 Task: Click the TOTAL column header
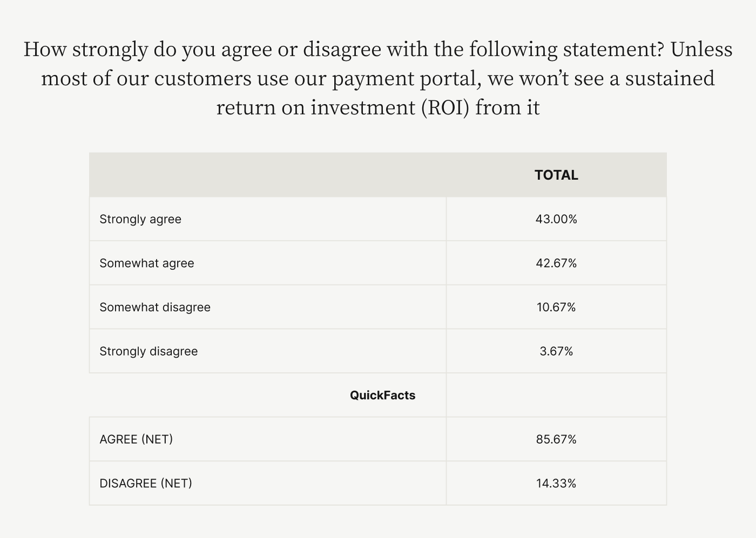556,175
